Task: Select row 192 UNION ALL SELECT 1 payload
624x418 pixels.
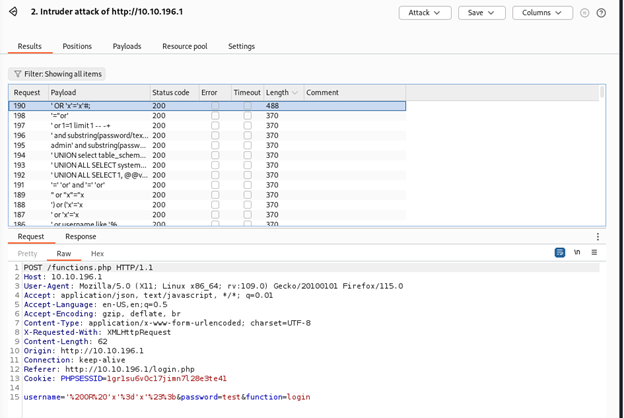Action: pos(207,175)
